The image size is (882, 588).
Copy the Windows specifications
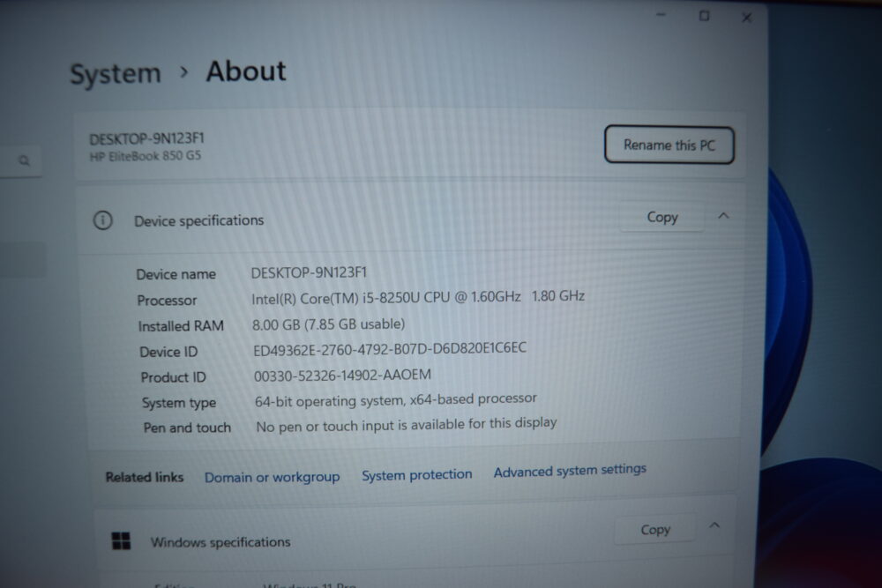[655, 530]
